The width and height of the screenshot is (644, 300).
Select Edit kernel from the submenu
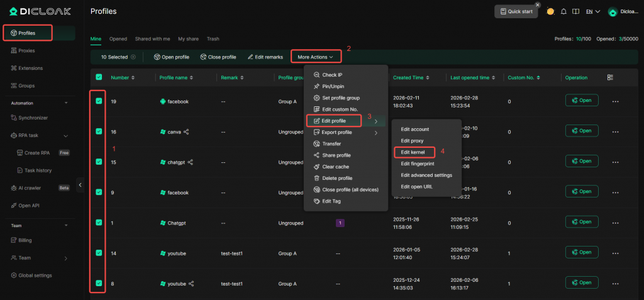(x=413, y=152)
